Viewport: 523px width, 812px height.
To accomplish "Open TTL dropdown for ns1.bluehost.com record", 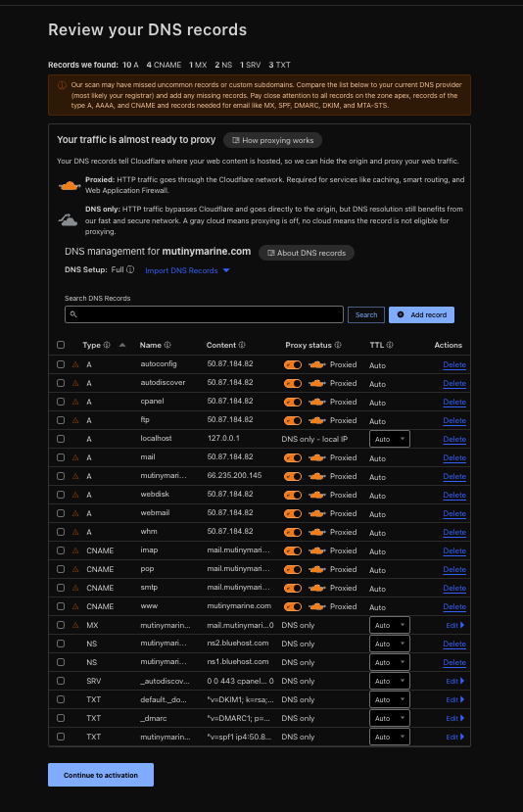I will click(390, 662).
